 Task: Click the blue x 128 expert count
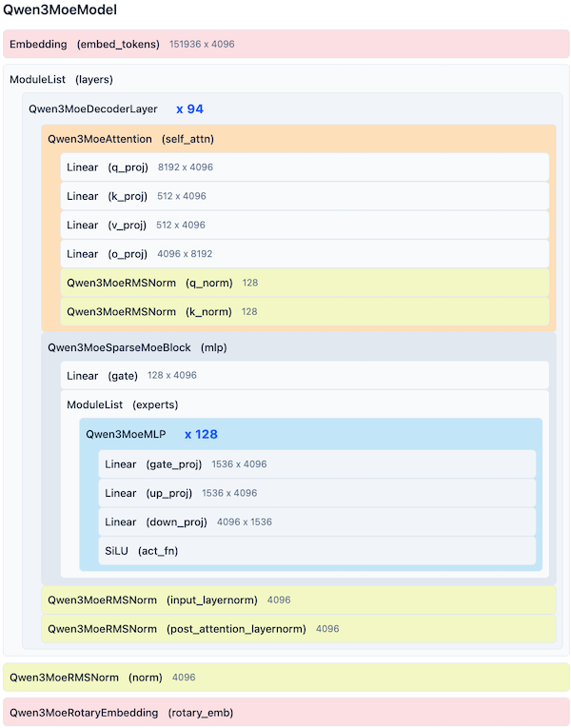(x=201, y=435)
